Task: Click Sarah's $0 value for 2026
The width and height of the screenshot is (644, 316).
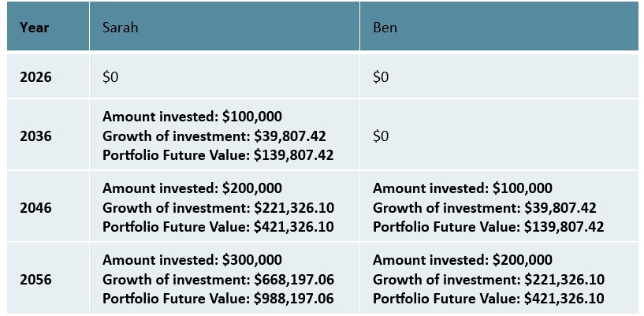Action: pos(110,78)
